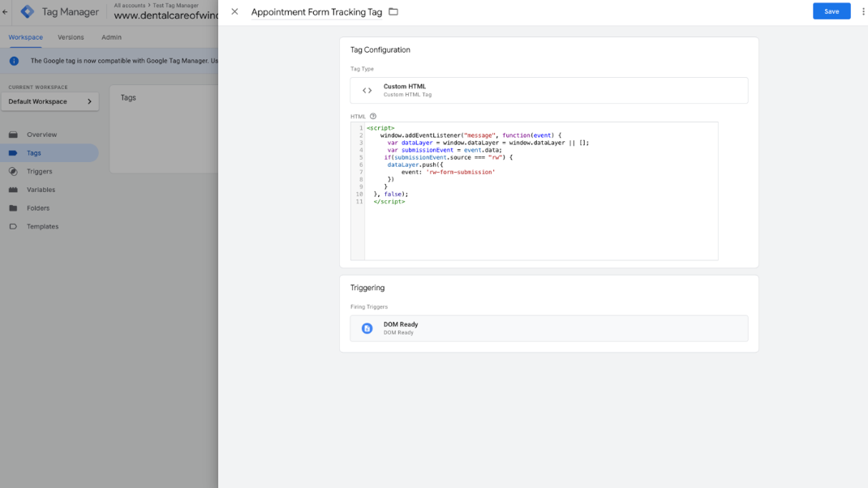Switch to the Admin tab
Image resolution: width=868 pixels, height=488 pixels.
coord(111,37)
